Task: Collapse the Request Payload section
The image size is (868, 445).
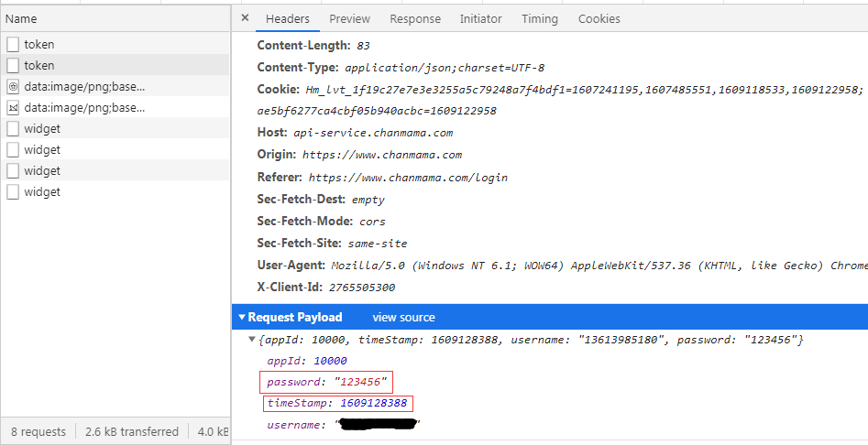Action: pyautogui.click(x=242, y=318)
